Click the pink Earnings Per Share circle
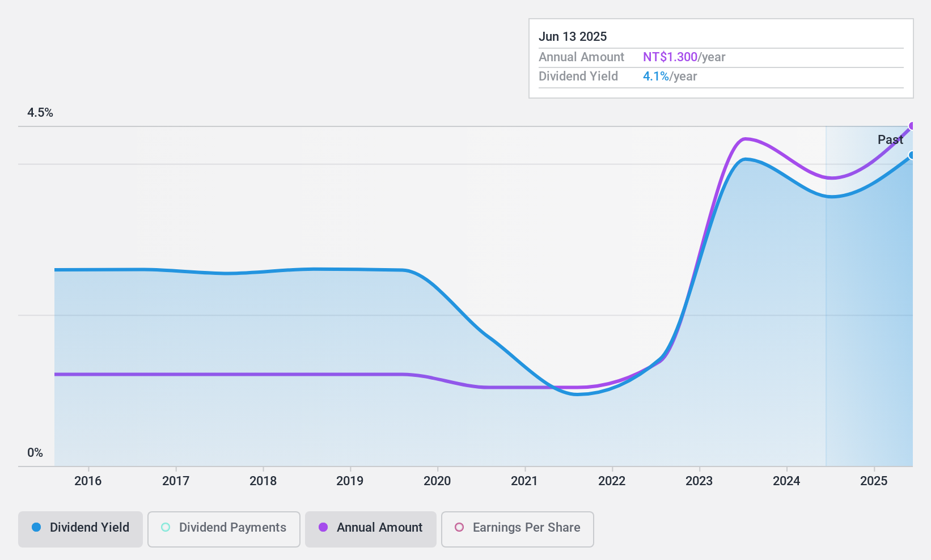Screen dimensions: 931x560 (x=459, y=527)
